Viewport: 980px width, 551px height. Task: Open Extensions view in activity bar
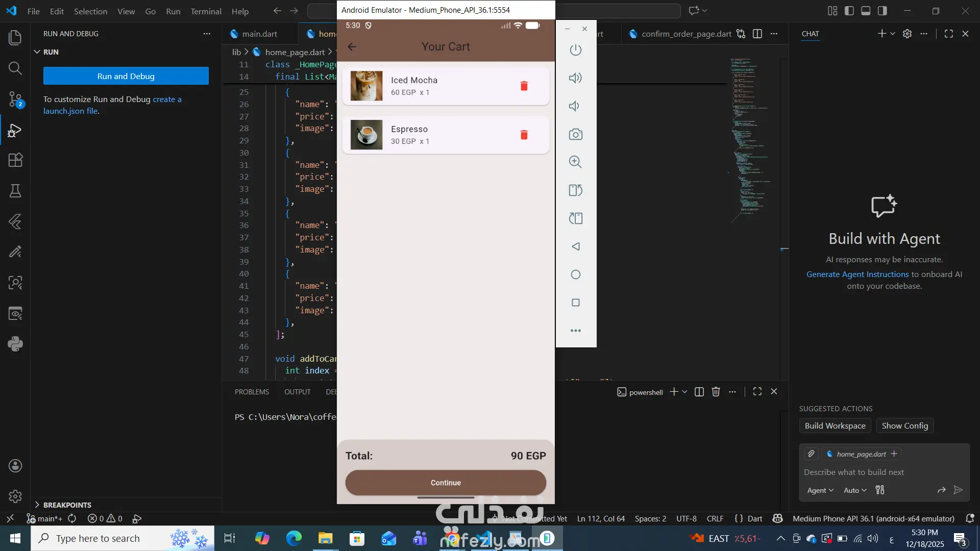tap(15, 160)
